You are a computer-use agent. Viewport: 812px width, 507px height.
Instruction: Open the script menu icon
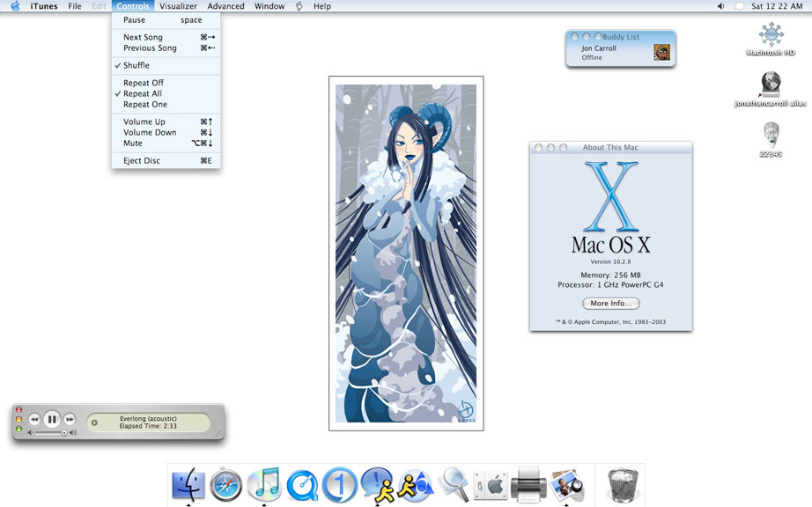299,6
